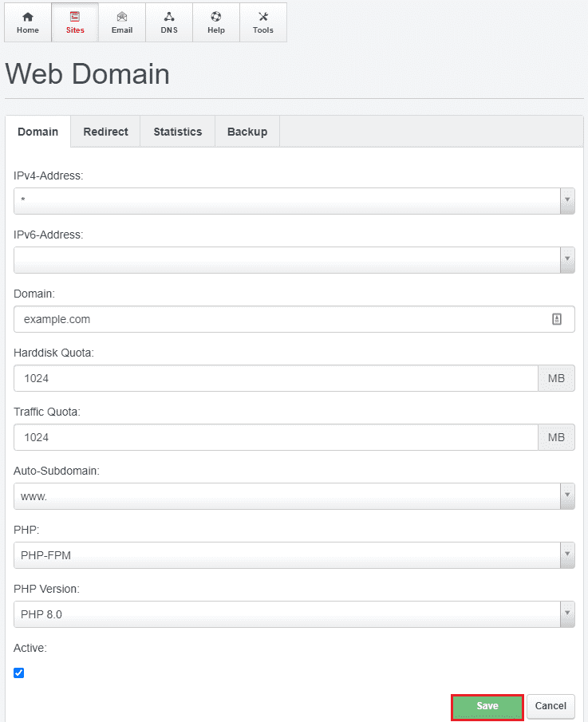Click the Cancel button
588x722 pixels.
(551, 706)
